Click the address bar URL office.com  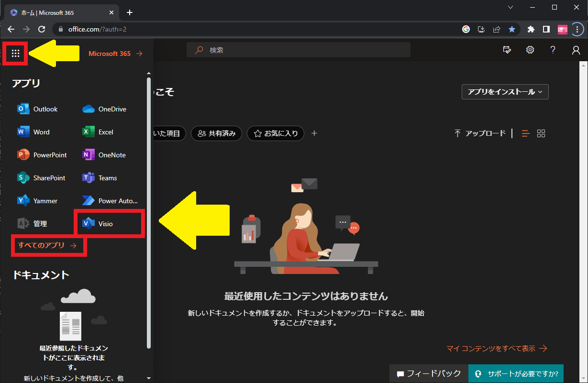pos(98,29)
